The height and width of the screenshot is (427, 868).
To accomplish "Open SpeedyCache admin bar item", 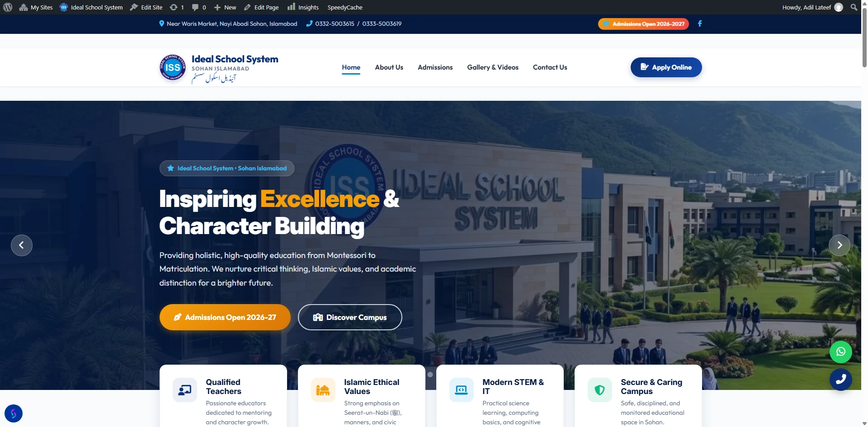I will pyautogui.click(x=345, y=7).
